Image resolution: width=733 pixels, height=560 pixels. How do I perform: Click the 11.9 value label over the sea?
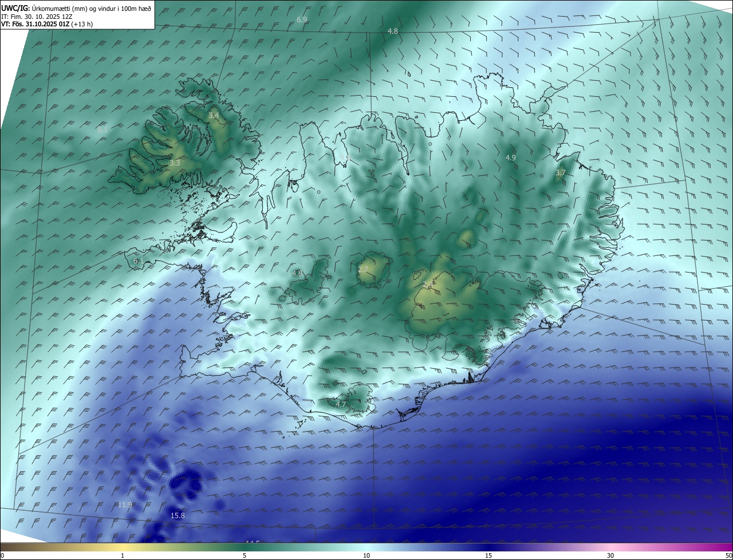(x=125, y=505)
